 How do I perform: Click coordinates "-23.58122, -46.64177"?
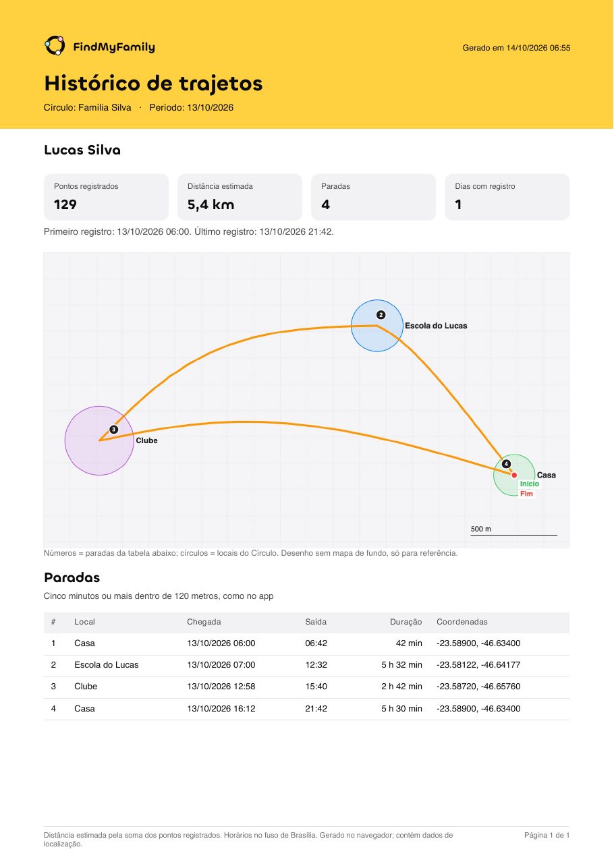[478, 665]
